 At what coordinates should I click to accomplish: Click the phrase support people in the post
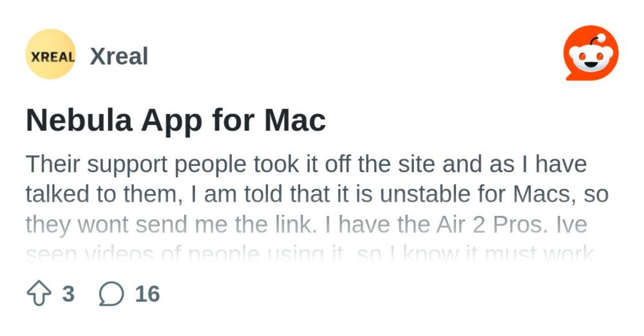[x=167, y=164]
